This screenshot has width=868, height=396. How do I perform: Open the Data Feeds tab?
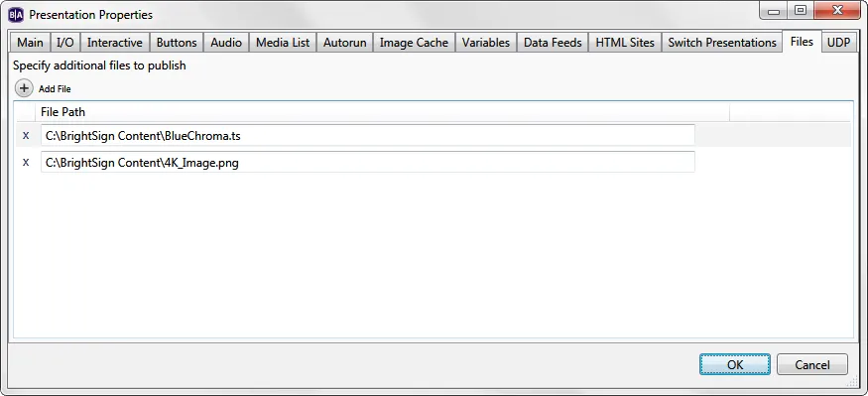tap(553, 43)
